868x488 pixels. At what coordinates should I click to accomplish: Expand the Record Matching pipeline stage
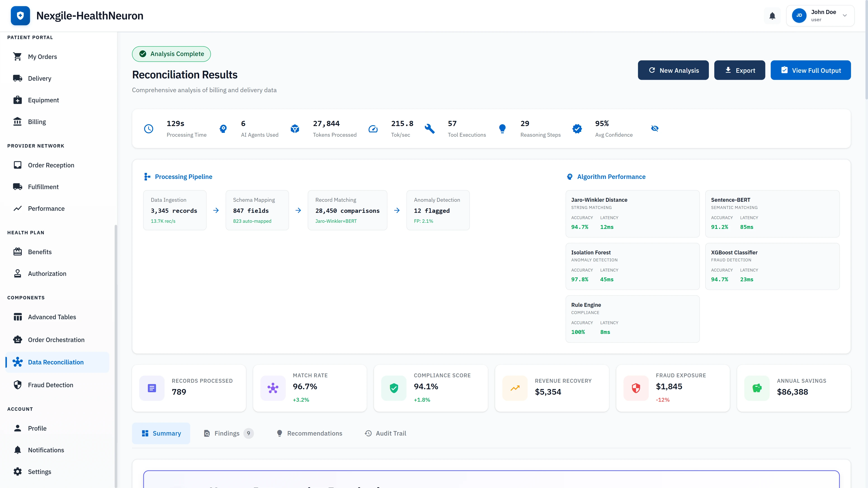[347, 210]
